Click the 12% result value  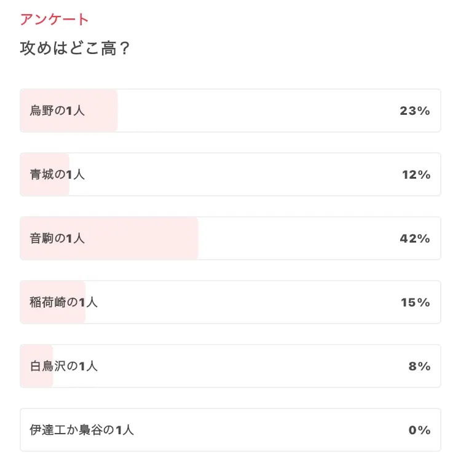pyautogui.click(x=416, y=175)
